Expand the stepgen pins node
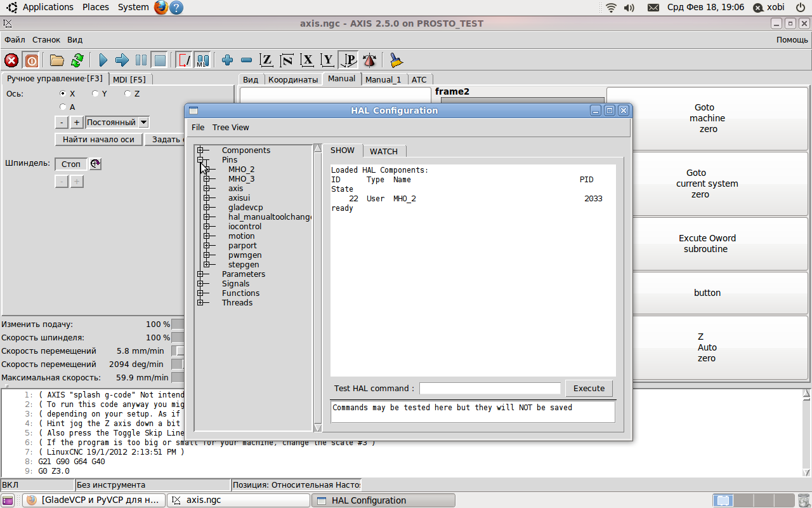This screenshot has width=812, height=508. tap(207, 265)
